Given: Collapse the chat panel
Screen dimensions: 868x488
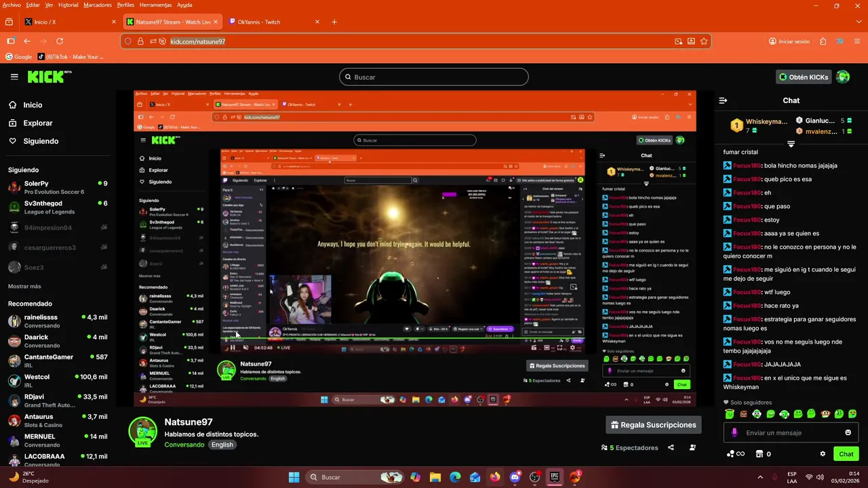Looking at the screenshot, I should (x=723, y=100).
